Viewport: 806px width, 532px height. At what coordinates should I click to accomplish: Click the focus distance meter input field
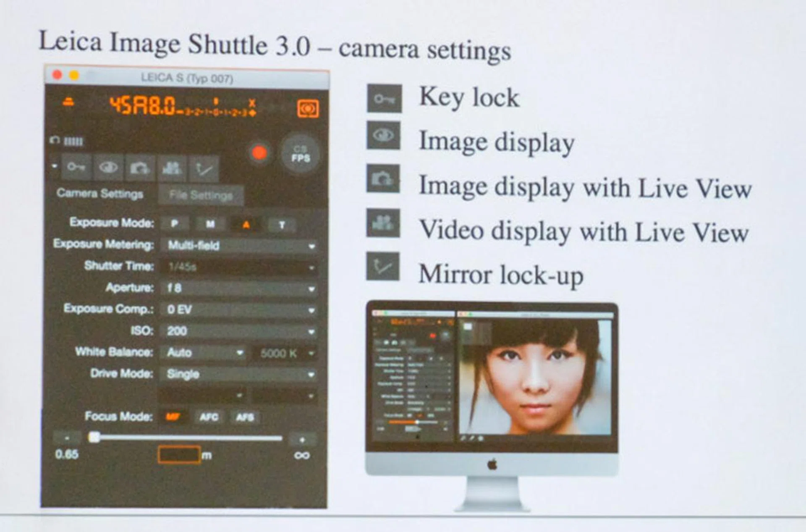[179, 455]
